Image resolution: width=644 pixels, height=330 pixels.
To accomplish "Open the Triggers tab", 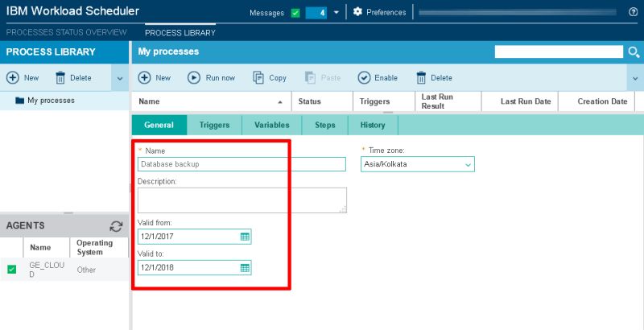I will 214,126.
